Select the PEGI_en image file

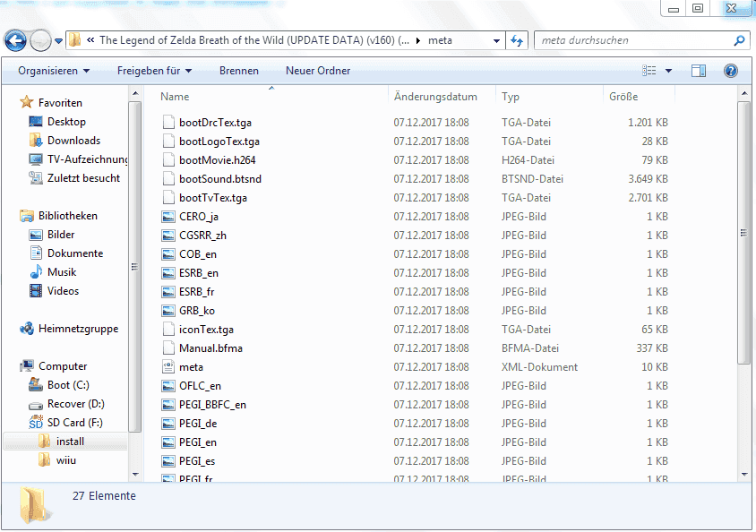[x=198, y=442]
